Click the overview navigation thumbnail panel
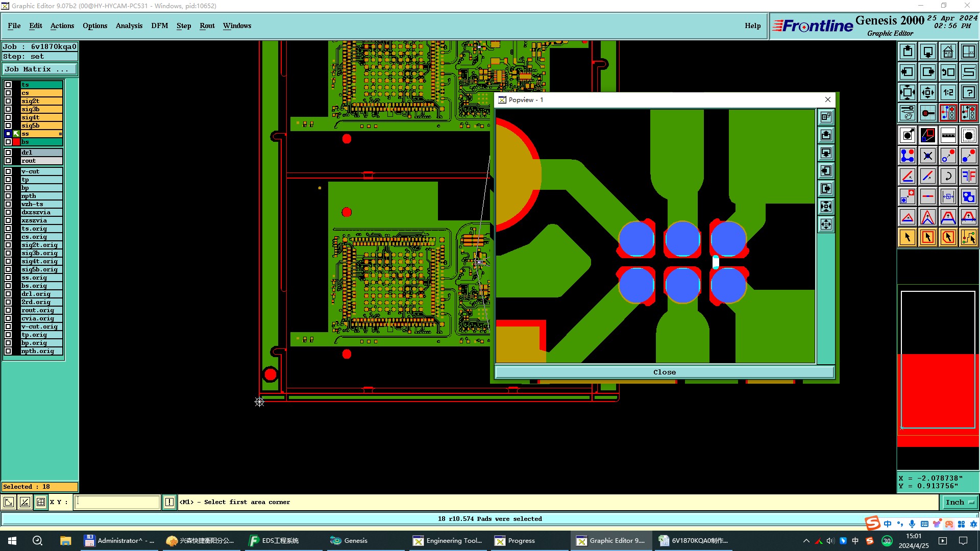 [x=938, y=360]
